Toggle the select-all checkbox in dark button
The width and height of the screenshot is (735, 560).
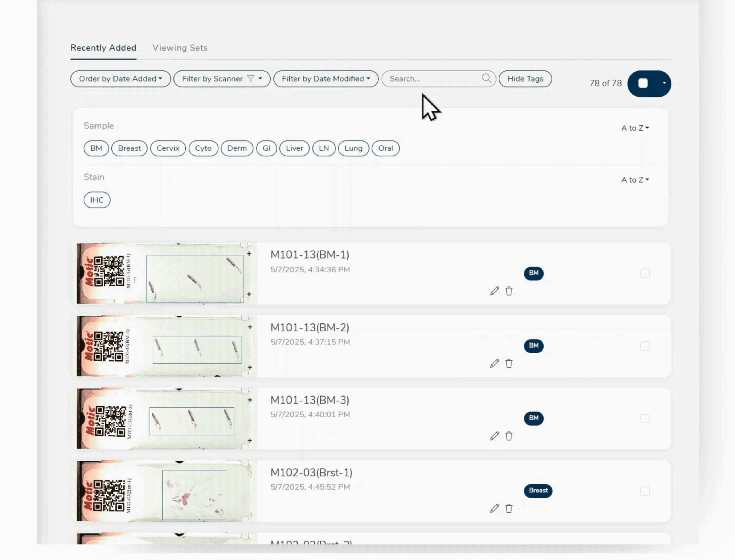tap(643, 83)
